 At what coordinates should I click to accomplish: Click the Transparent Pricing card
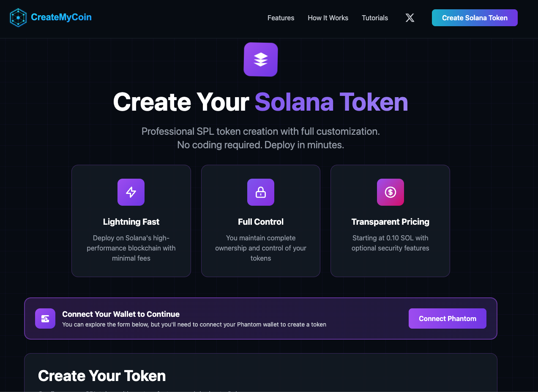(390, 220)
